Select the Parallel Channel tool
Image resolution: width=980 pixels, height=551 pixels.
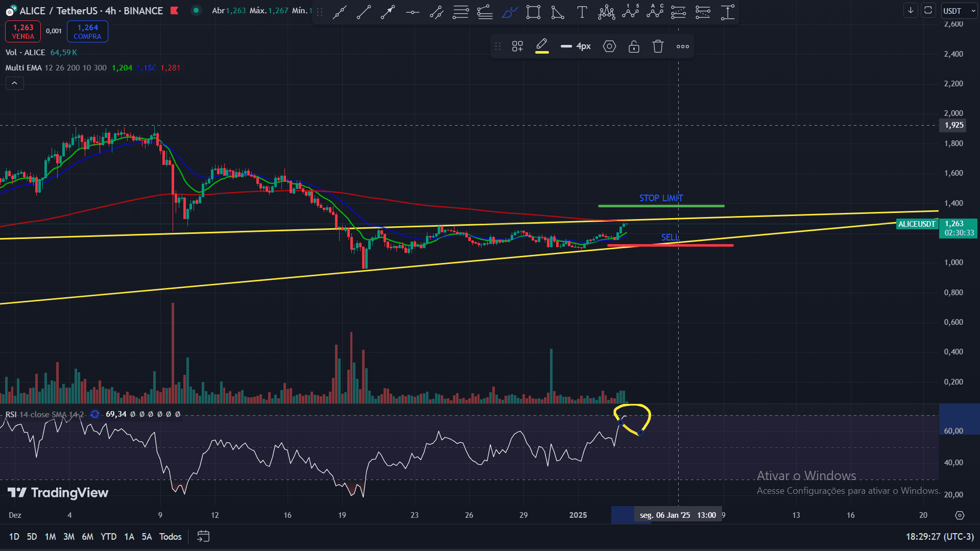tap(436, 12)
